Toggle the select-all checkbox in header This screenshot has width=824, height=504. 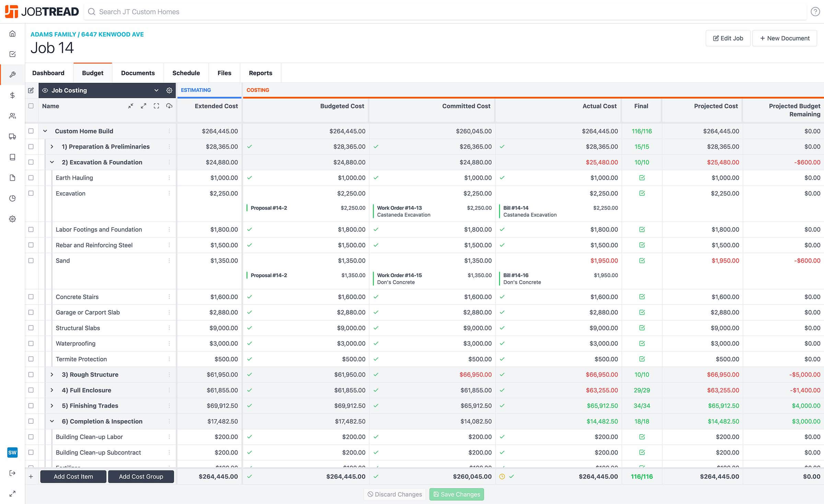click(31, 106)
